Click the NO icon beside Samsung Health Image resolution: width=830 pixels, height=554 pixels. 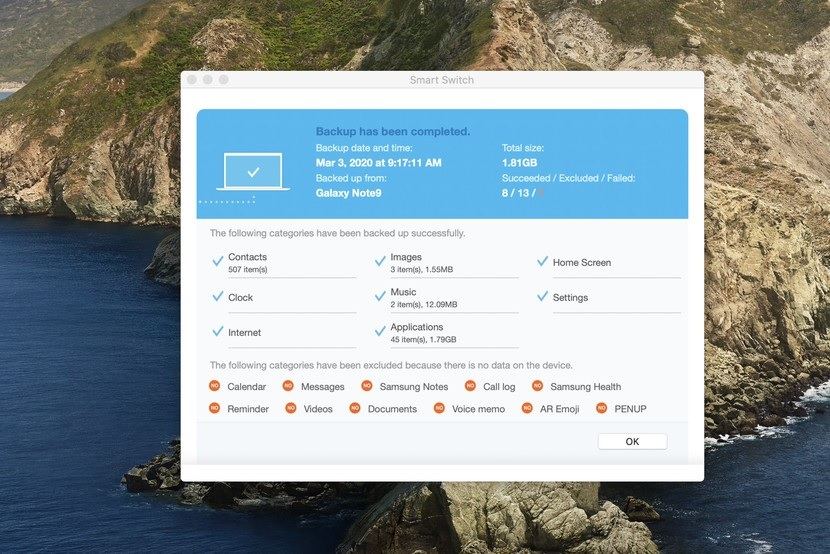pyautogui.click(x=537, y=386)
